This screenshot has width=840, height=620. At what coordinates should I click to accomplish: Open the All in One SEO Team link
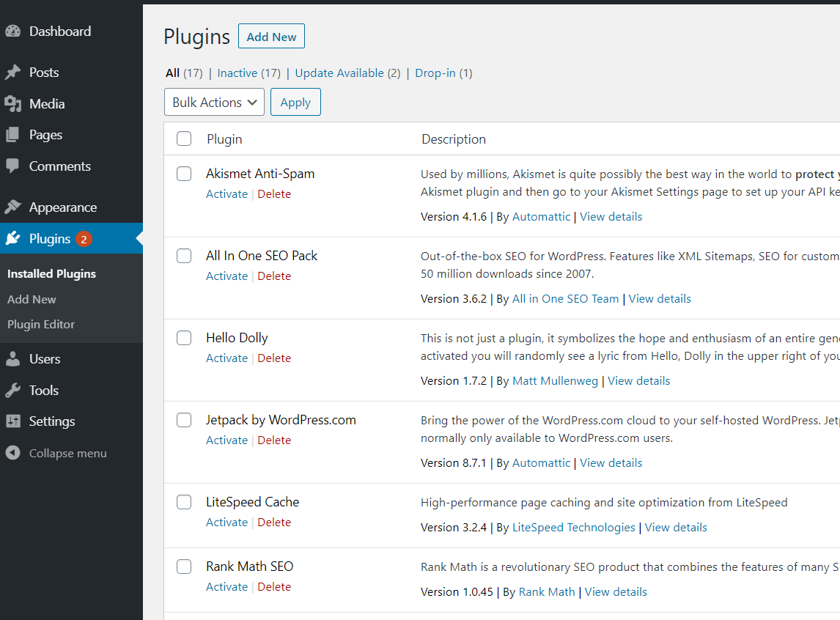[x=565, y=298]
